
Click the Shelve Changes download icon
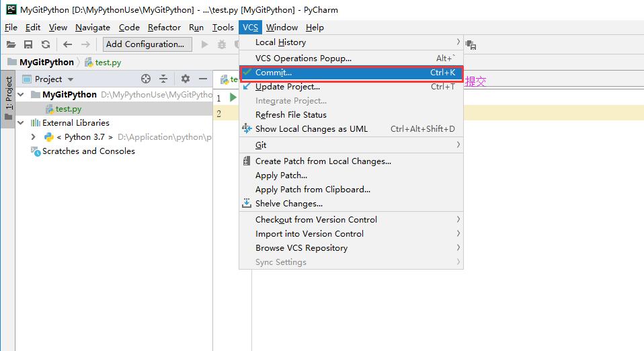(x=247, y=203)
